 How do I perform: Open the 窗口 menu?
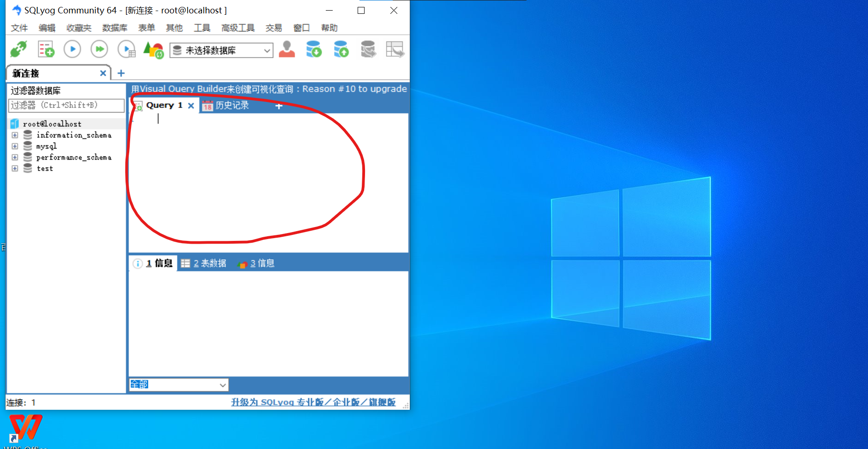tap(302, 28)
